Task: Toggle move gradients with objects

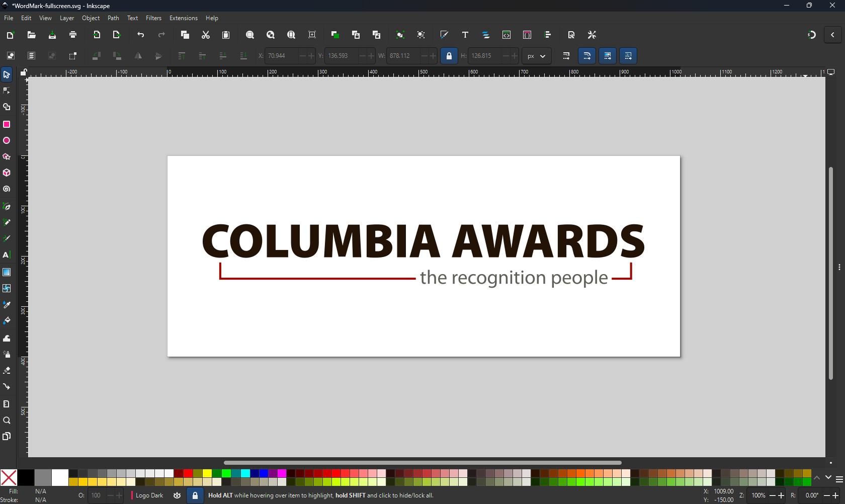Action: (x=608, y=56)
